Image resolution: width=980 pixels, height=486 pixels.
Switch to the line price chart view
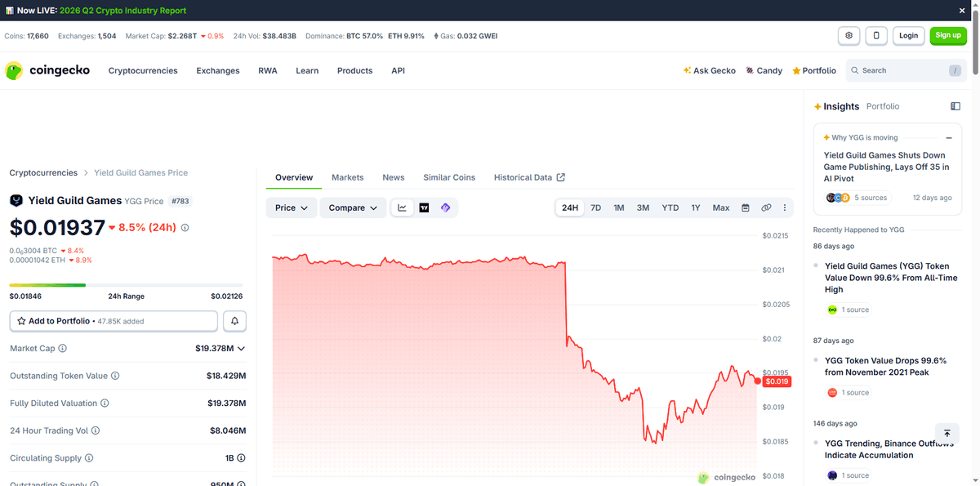[x=402, y=208]
